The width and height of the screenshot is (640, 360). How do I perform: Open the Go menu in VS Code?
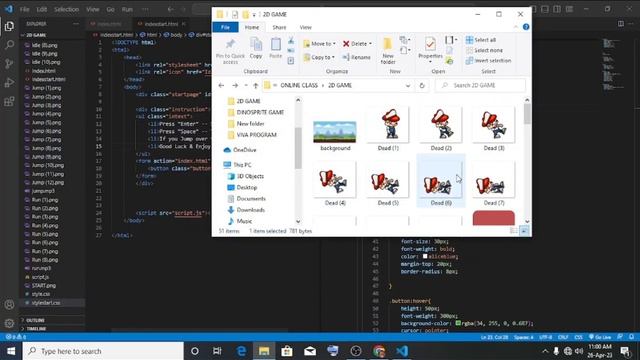(x=110, y=9)
